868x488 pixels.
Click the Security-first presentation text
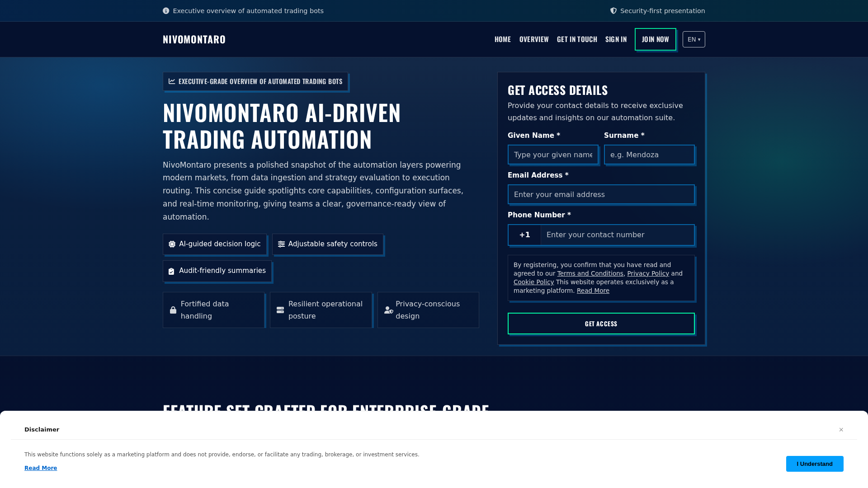pyautogui.click(x=663, y=11)
